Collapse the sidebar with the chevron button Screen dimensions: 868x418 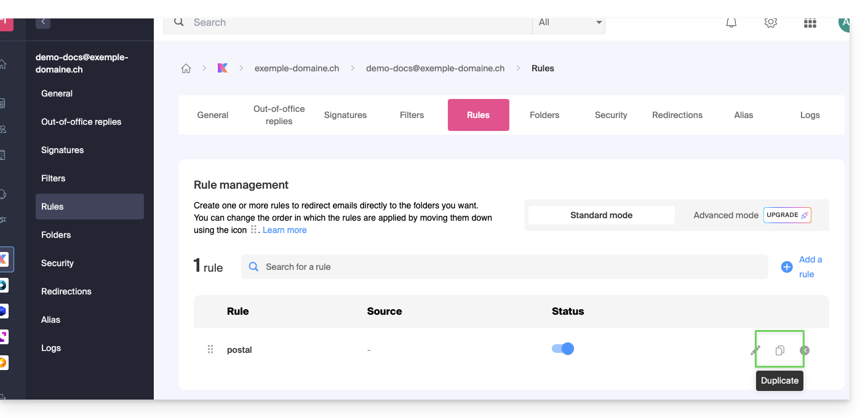[43, 22]
